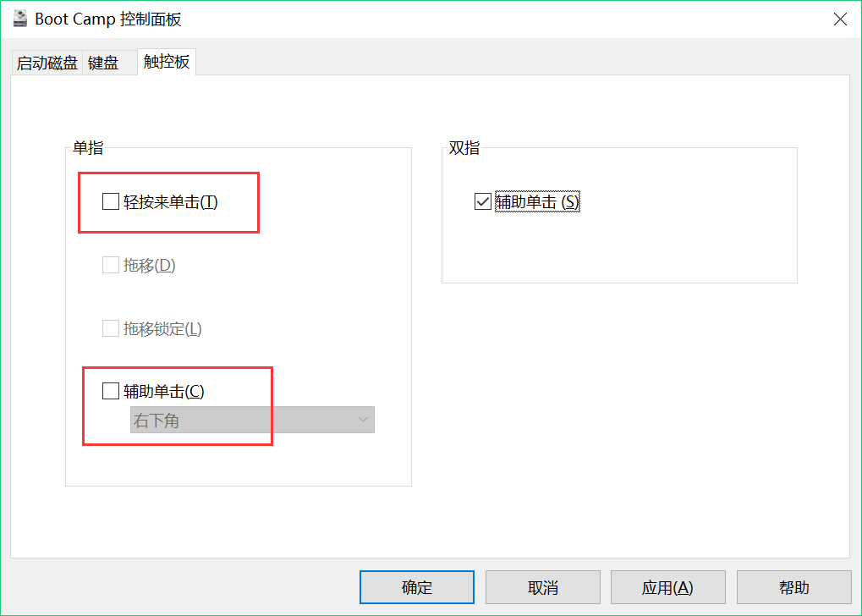The height and width of the screenshot is (616, 862).
Task: Open help via 帮助 button
Action: (x=793, y=587)
